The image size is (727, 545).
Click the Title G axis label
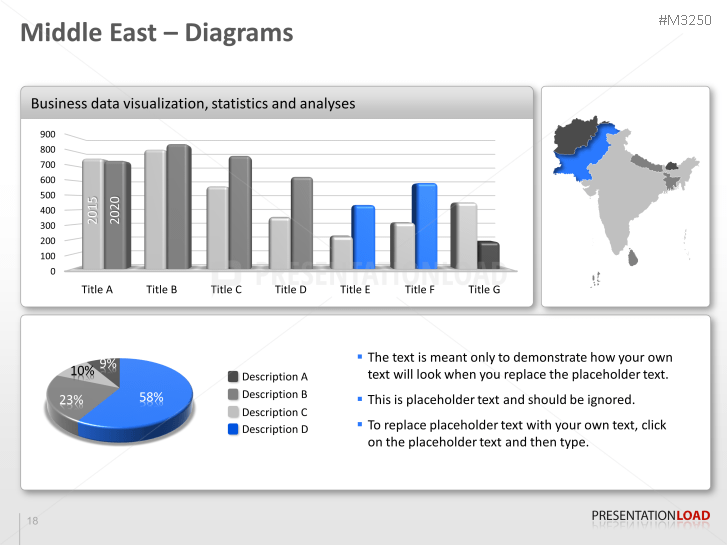pos(484,290)
